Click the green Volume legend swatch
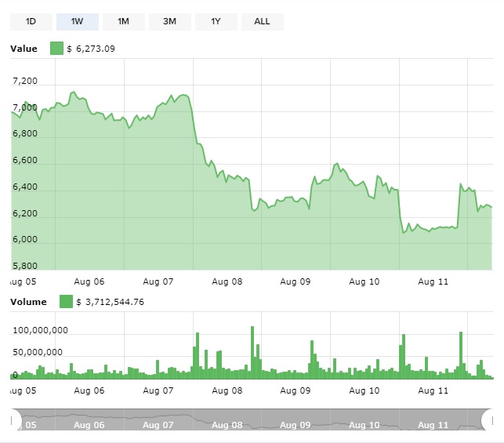This screenshot has height=443, width=504. (x=66, y=302)
